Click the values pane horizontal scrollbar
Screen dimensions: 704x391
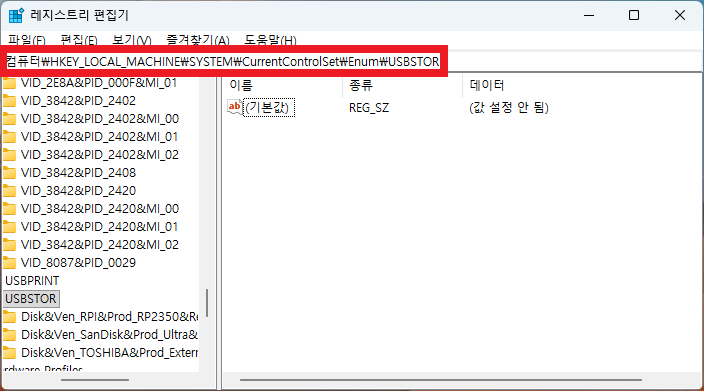click(440, 380)
